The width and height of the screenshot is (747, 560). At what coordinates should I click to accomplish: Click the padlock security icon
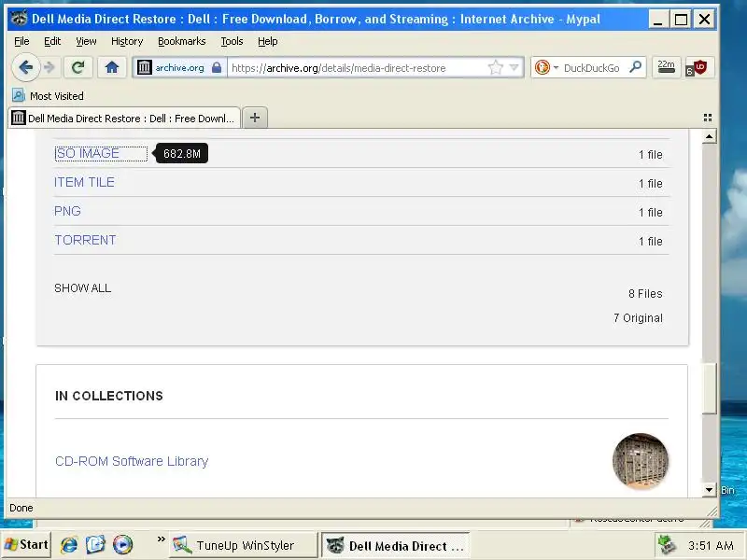point(217,67)
